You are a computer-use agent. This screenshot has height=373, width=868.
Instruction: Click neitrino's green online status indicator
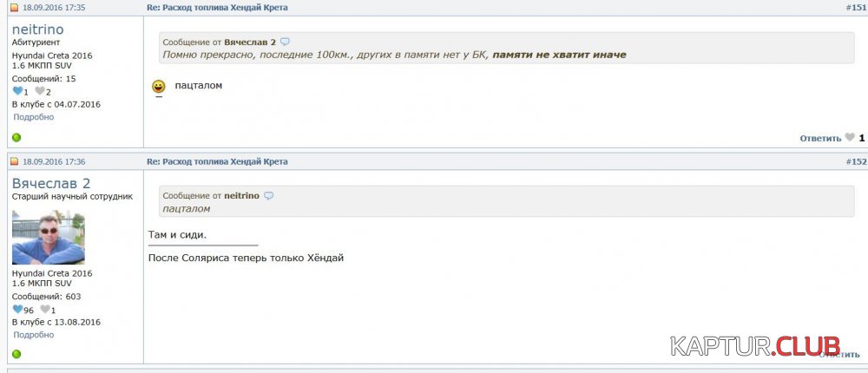click(16, 137)
